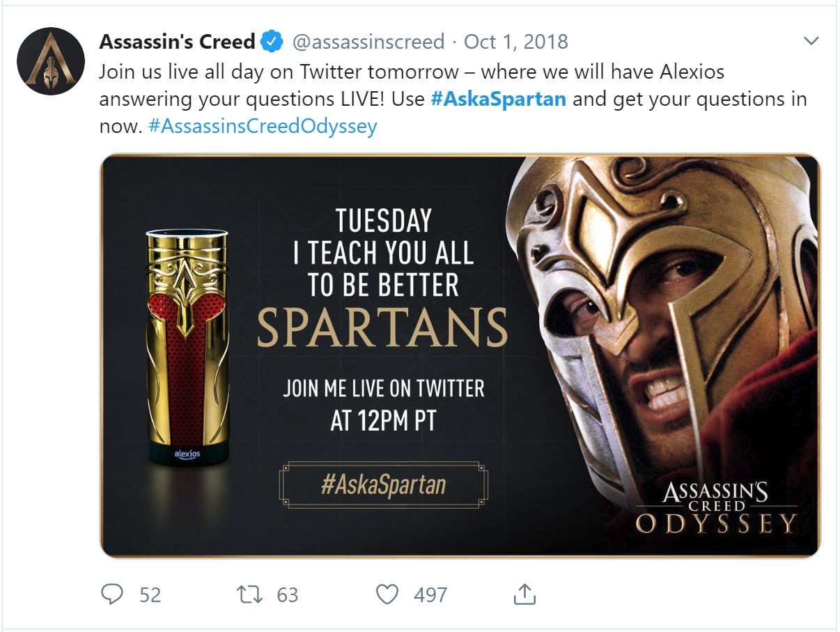
Task: Click the gold SPARTANS headline in the image
Action: pos(382,326)
